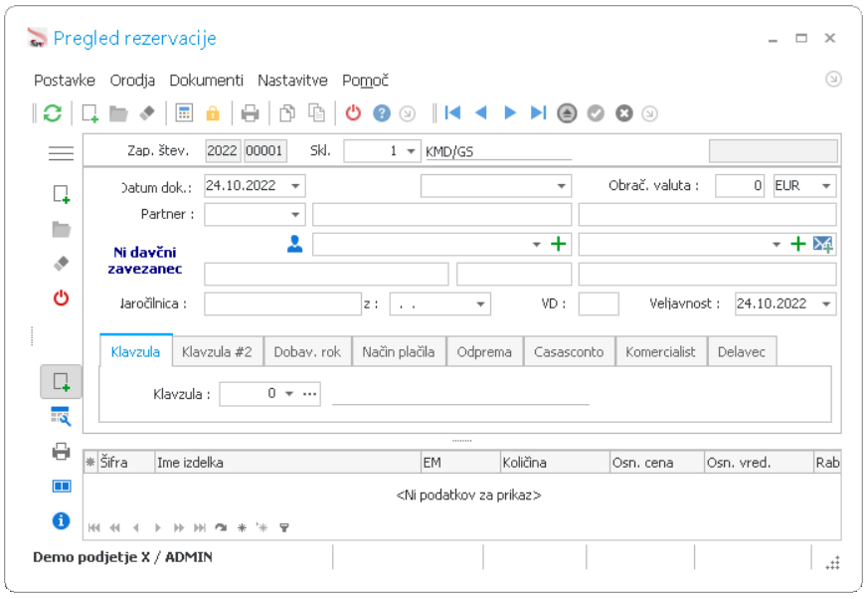Click the paste documents icon

pyautogui.click(x=316, y=112)
